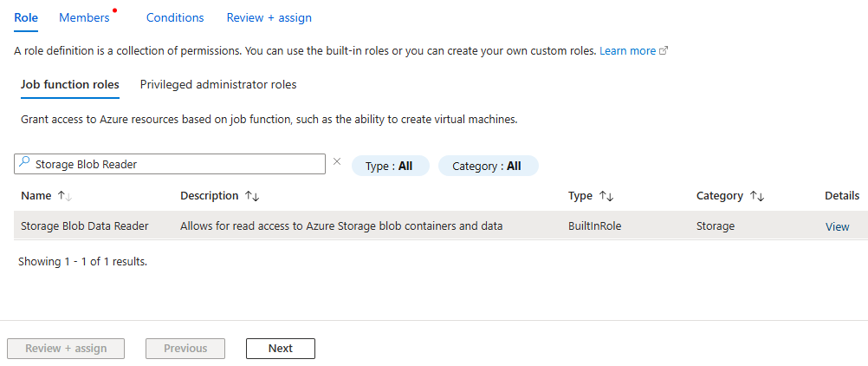Screen dimensions: 868x366
Task: Click the bottom Review + assign button
Action: pyautogui.click(x=66, y=349)
